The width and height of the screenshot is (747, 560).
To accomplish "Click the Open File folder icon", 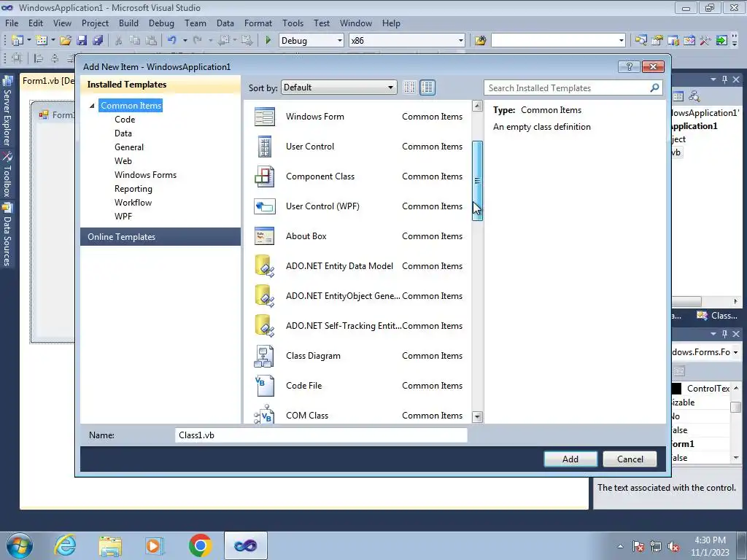I will 66,41.
